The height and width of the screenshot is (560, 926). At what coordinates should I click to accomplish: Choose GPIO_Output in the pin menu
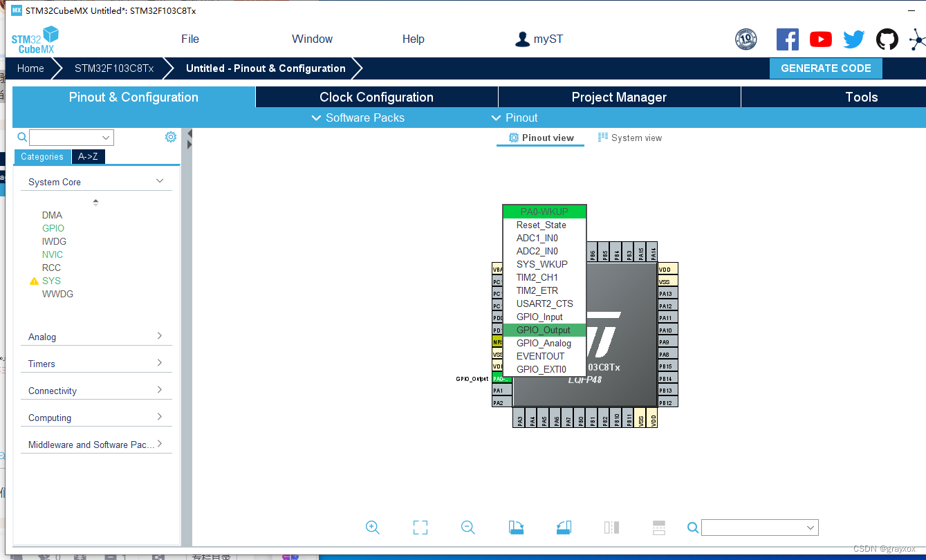click(x=544, y=330)
